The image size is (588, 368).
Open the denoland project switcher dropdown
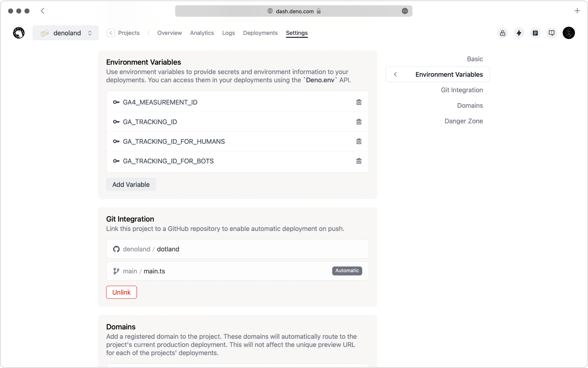point(66,33)
